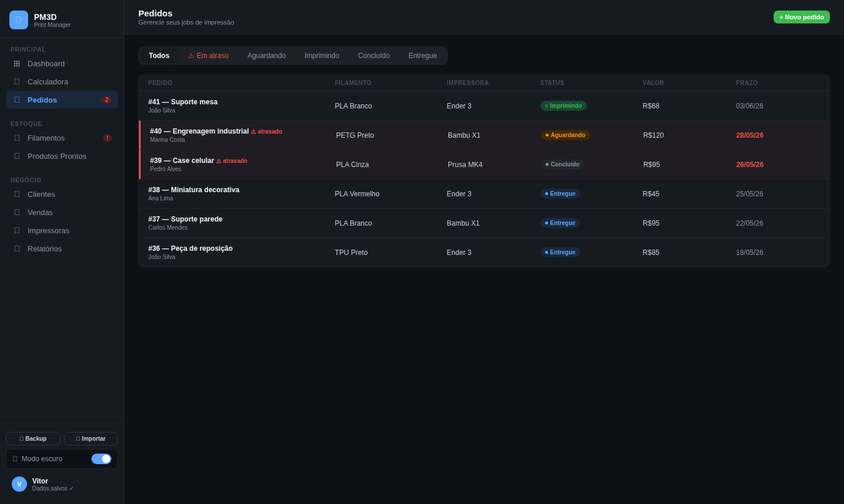
Task: Click the Imprimindo status badge
Action: pyautogui.click(x=563, y=106)
